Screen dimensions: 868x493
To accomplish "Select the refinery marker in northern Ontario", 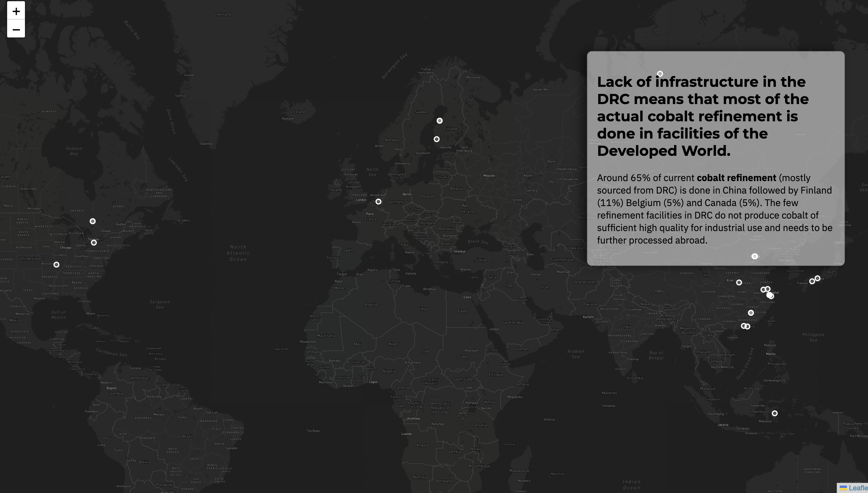I will tap(93, 221).
